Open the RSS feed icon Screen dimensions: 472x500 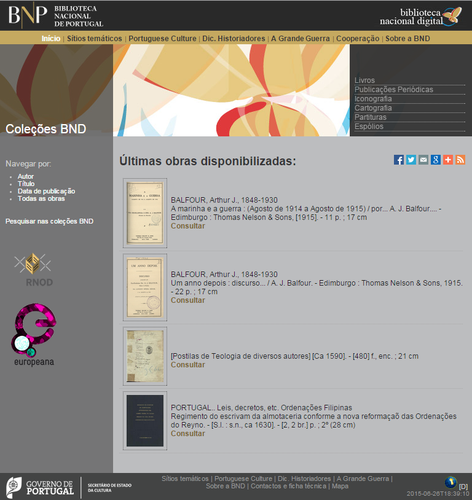point(460,160)
